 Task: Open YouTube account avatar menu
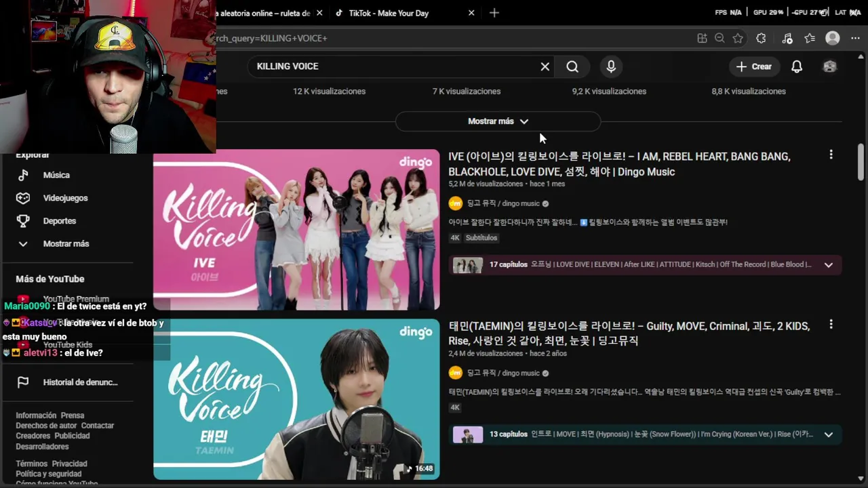click(x=829, y=66)
